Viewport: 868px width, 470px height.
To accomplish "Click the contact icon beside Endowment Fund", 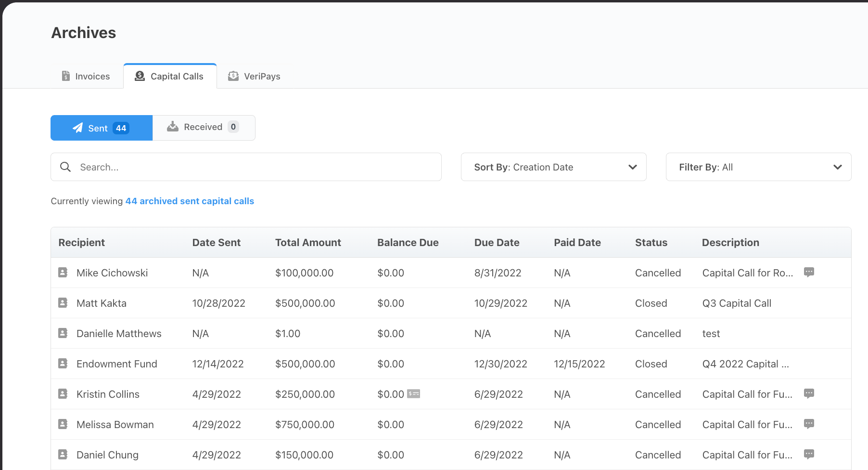I will pyautogui.click(x=63, y=364).
